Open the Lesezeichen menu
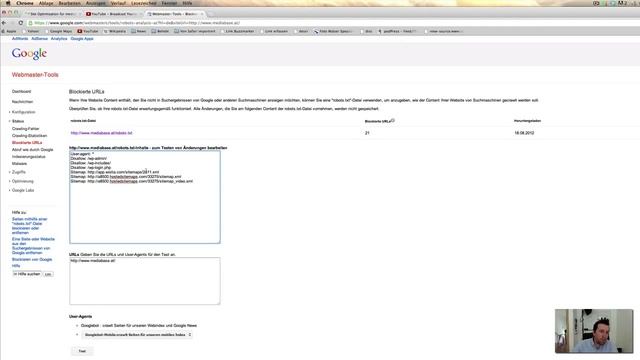The width and height of the screenshot is (640, 360). click(x=144, y=3)
